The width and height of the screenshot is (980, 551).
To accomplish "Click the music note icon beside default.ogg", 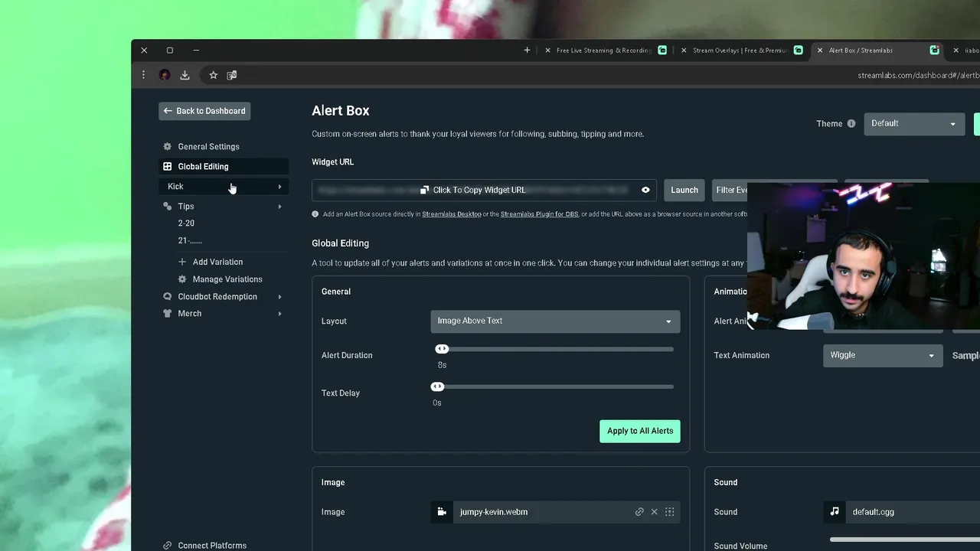I will pyautogui.click(x=835, y=512).
